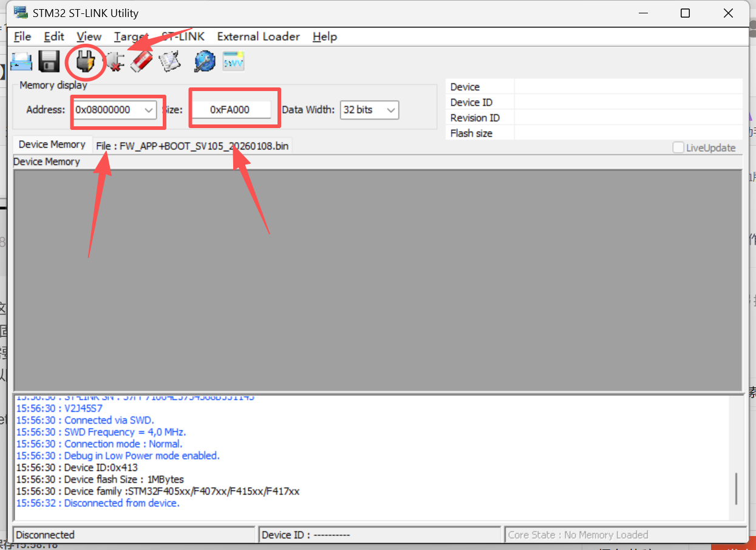Connect to the target with plug icon
Viewport: 756px width, 550px height.
[x=86, y=61]
